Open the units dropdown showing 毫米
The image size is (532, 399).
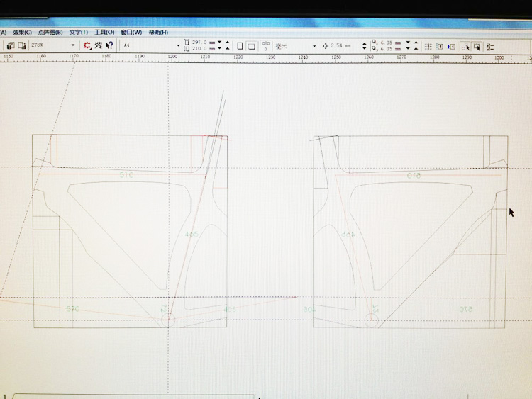pyautogui.click(x=314, y=45)
